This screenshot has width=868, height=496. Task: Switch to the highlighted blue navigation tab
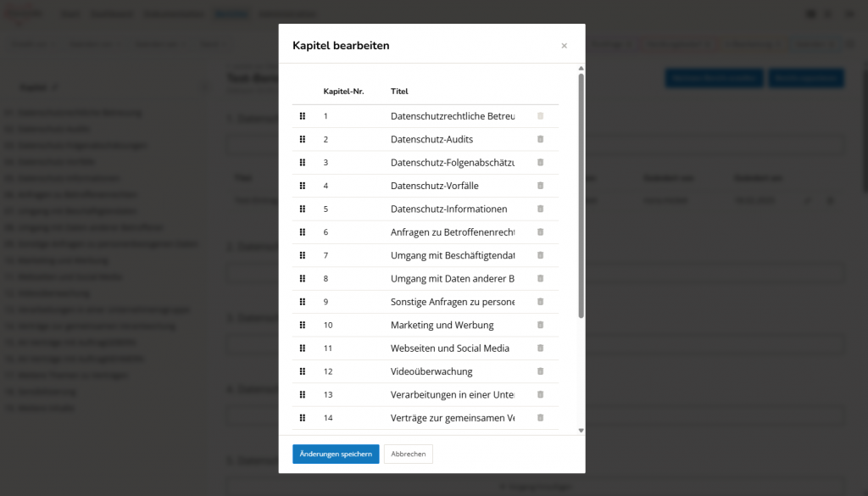[231, 14]
